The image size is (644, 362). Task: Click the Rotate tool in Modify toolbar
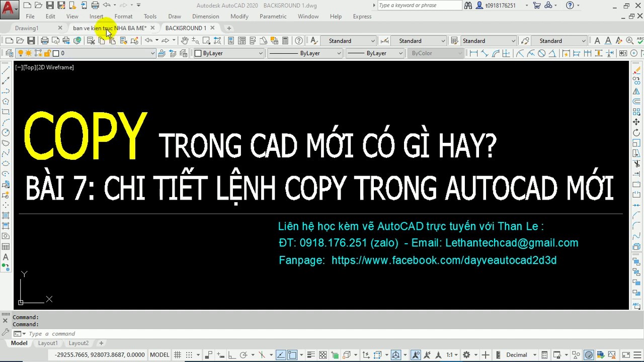tap(637, 133)
